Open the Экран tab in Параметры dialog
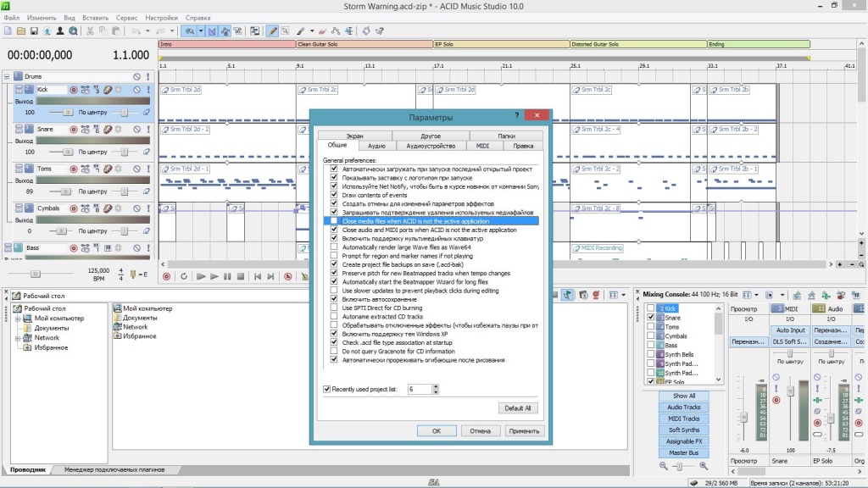This screenshot has width=868, height=488. (x=355, y=136)
